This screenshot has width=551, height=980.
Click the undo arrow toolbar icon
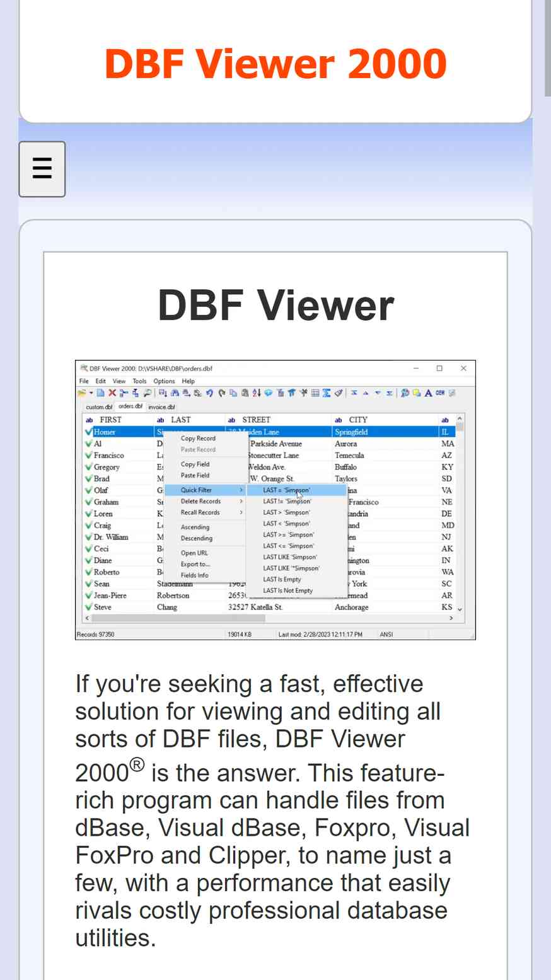pos(210,393)
